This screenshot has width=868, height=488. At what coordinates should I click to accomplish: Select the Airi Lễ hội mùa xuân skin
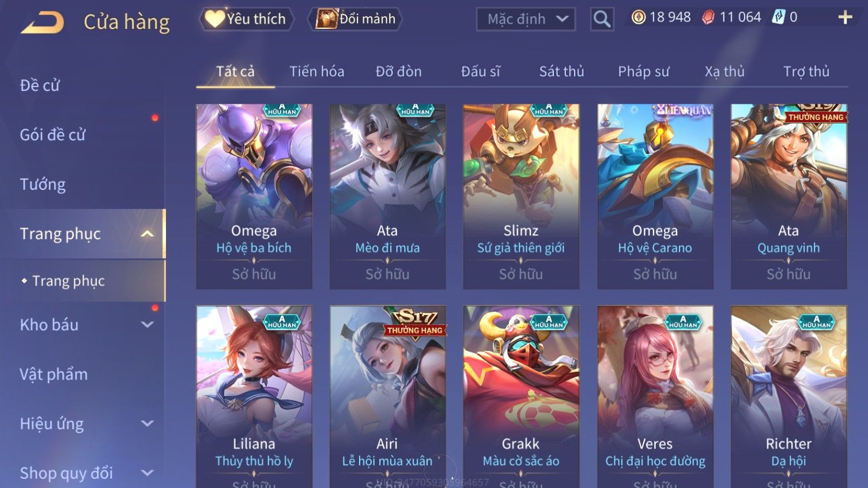387,397
